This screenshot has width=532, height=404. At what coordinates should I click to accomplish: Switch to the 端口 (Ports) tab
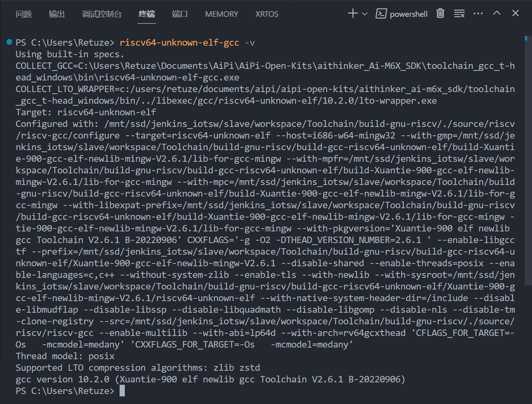pos(180,14)
